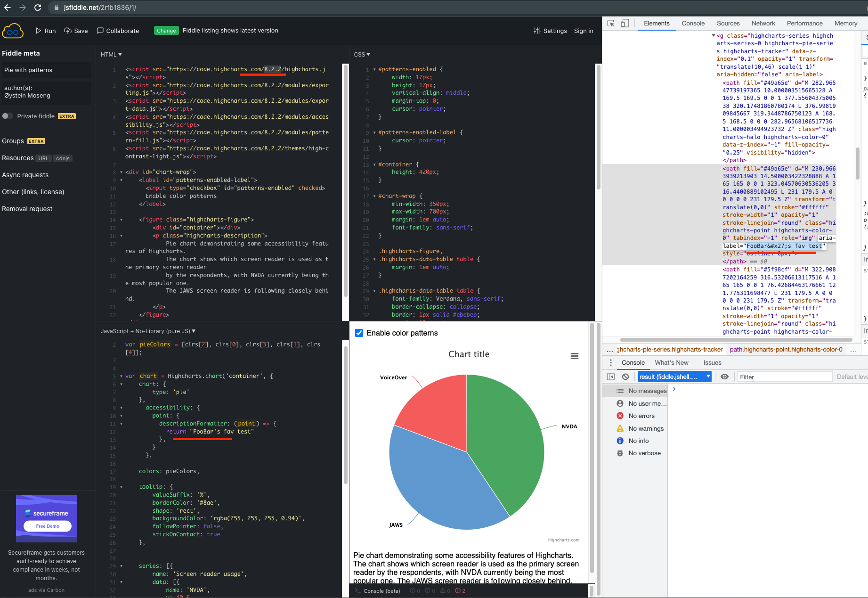
Task: Click the Secureframe Free Demo ad button
Action: click(48, 526)
